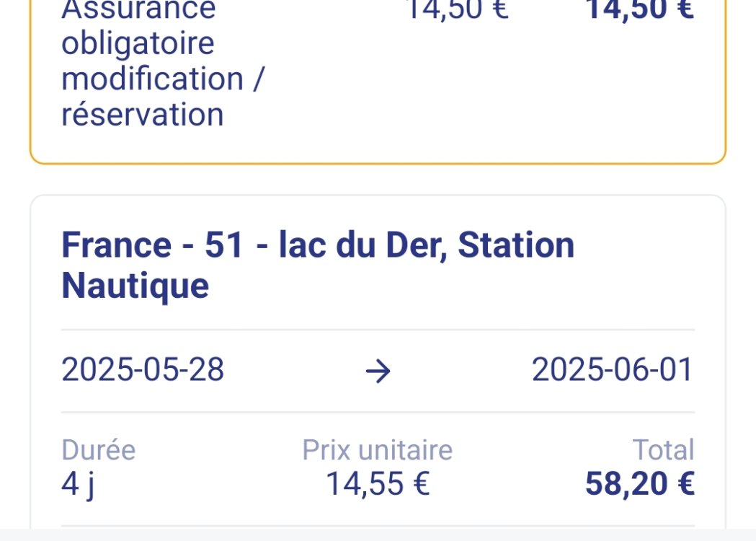
Task: Click the divider line below the station title
Action: click(x=378, y=330)
